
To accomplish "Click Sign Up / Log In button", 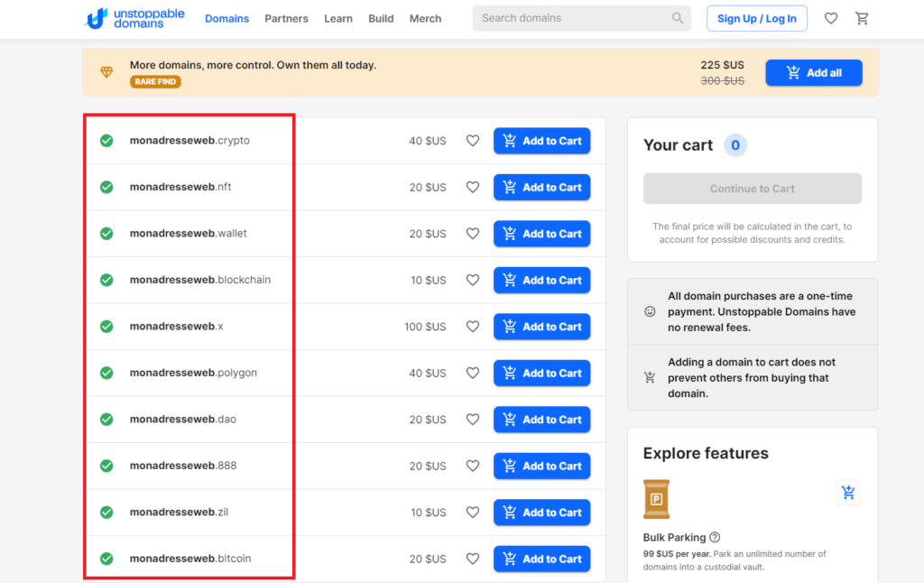I will (x=756, y=18).
